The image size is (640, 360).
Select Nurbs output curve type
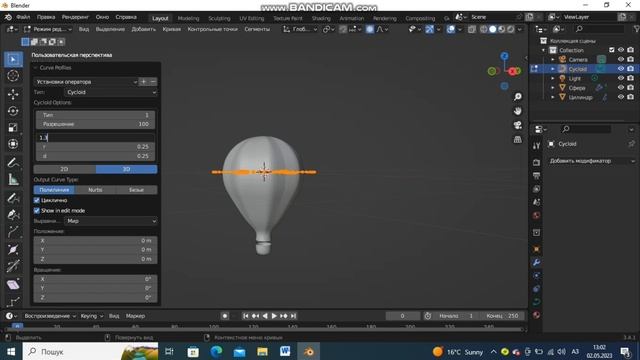95,190
